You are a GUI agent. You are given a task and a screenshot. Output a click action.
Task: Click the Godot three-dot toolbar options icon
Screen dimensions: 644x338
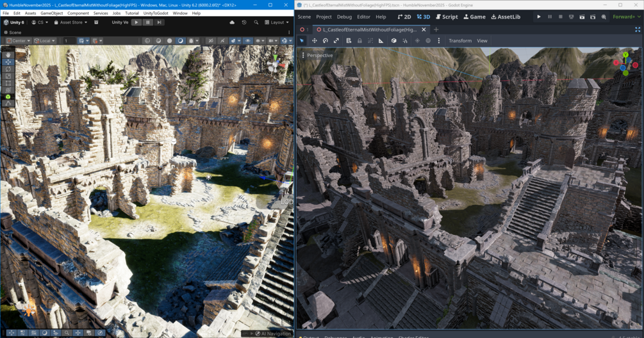[x=439, y=40]
